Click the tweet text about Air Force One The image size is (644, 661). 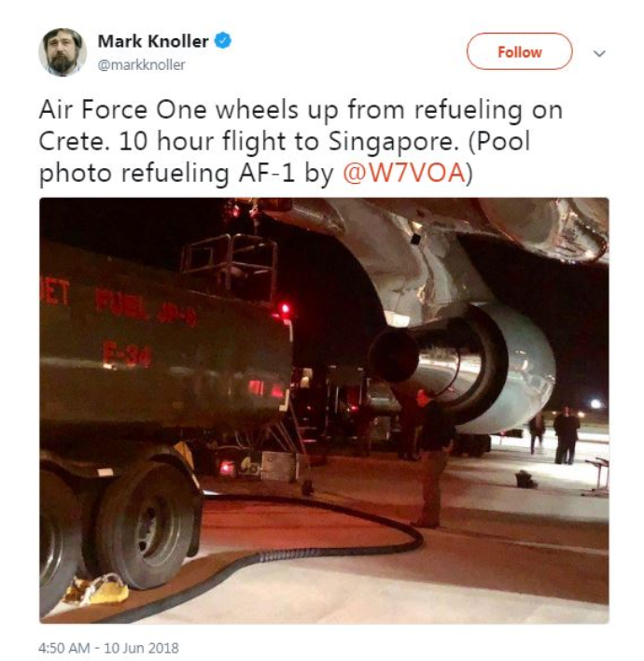(301, 141)
